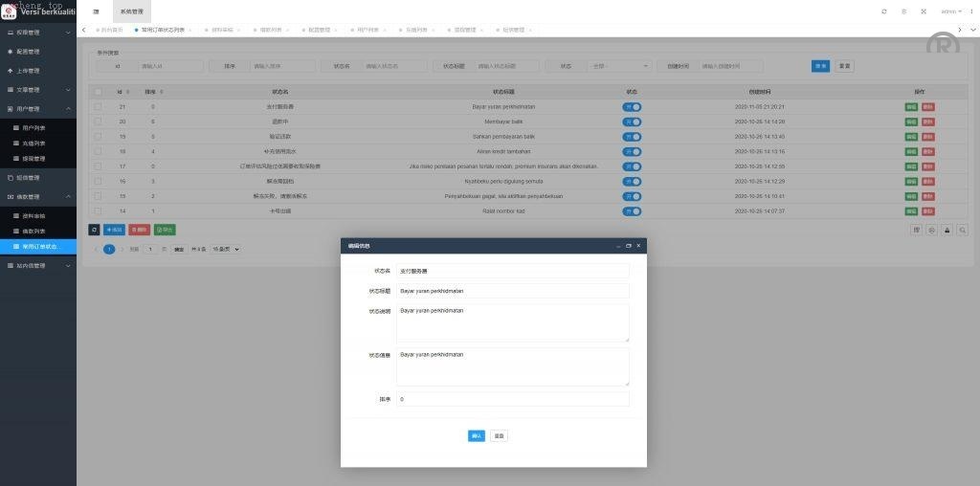The height and width of the screenshot is (486, 980).
Task: Check the select-all checkbox in table header
Action: [x=98, y=92]
